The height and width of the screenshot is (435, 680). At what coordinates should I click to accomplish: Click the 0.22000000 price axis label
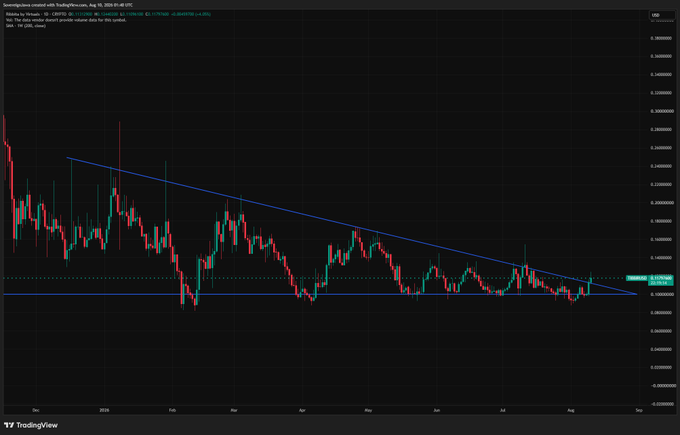click(x=661, y=184)
